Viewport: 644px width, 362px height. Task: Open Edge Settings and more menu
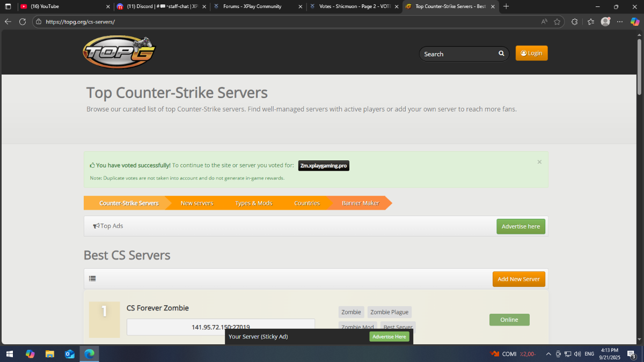[x=620, y=22]
